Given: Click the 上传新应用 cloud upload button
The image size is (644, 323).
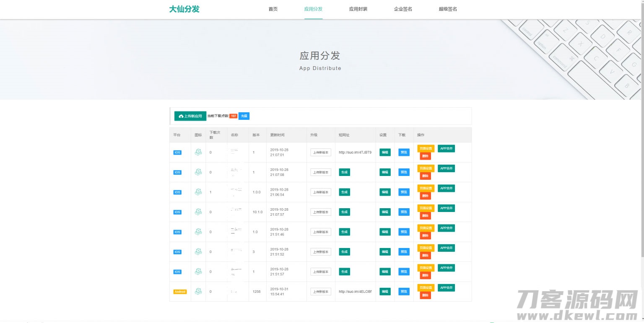Looking at the screenshot, I should tap(190, 116).
